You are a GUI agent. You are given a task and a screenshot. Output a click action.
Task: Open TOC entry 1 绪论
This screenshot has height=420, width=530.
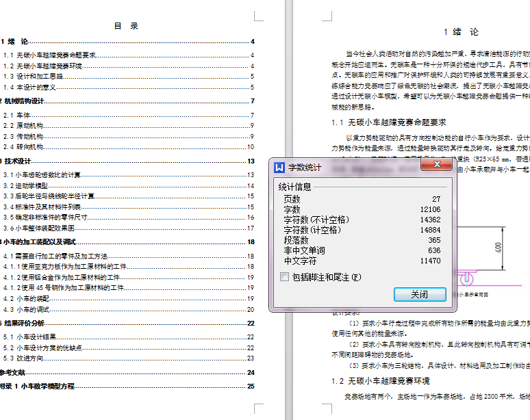tap(127, 42)
